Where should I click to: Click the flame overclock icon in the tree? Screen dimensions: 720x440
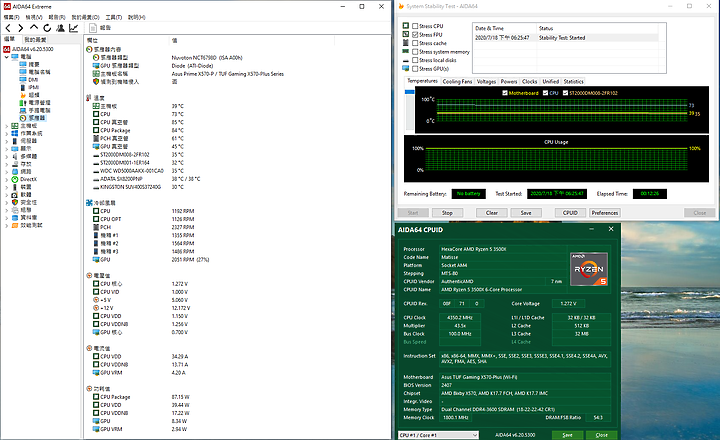pyautogui.click(x=23, y=95)
